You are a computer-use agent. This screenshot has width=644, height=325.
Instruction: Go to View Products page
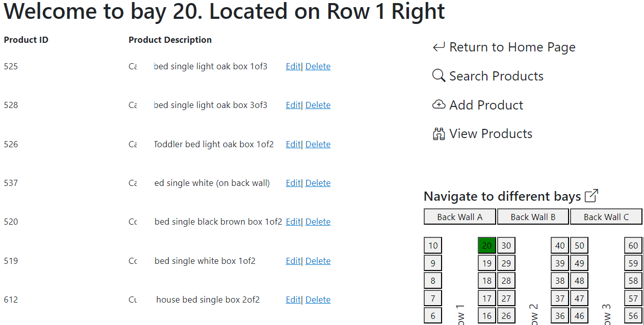(x=491, y=134)
